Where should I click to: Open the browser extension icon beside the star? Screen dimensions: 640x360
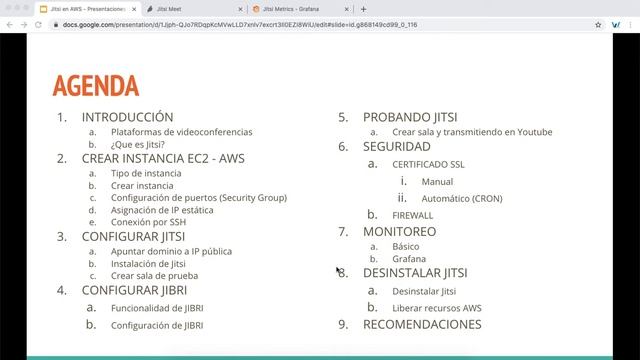point(616,25)
